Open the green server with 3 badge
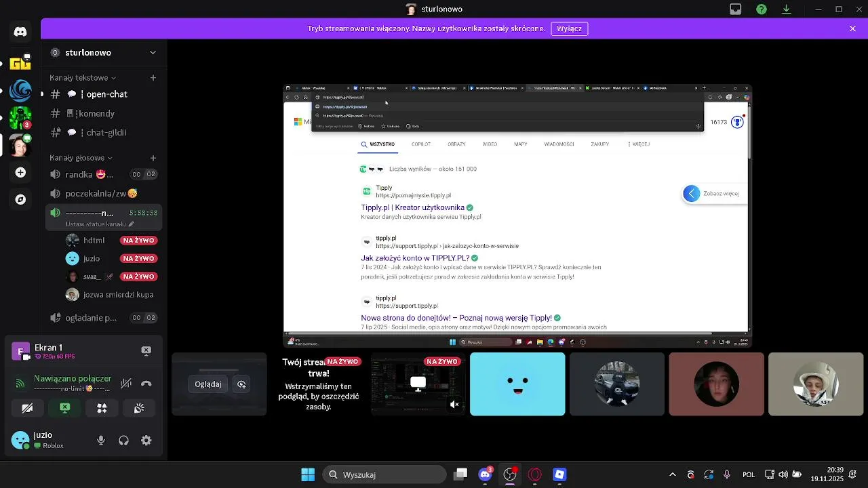Screen dimensions: 868x488 20,118
